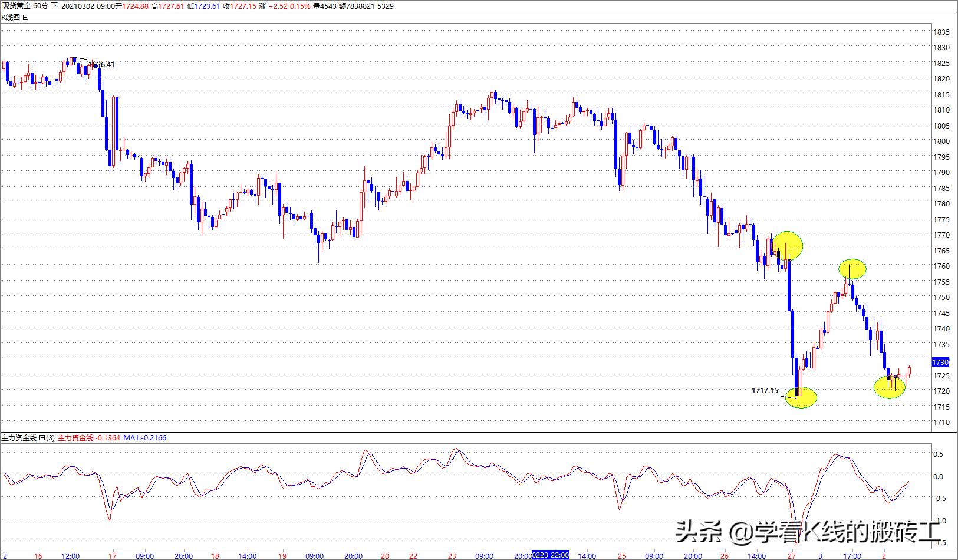The width and height of the screenshot is (958, 560).
Task: Click the black 主力资金线 indicator title
Action: (x=19, y=438)
